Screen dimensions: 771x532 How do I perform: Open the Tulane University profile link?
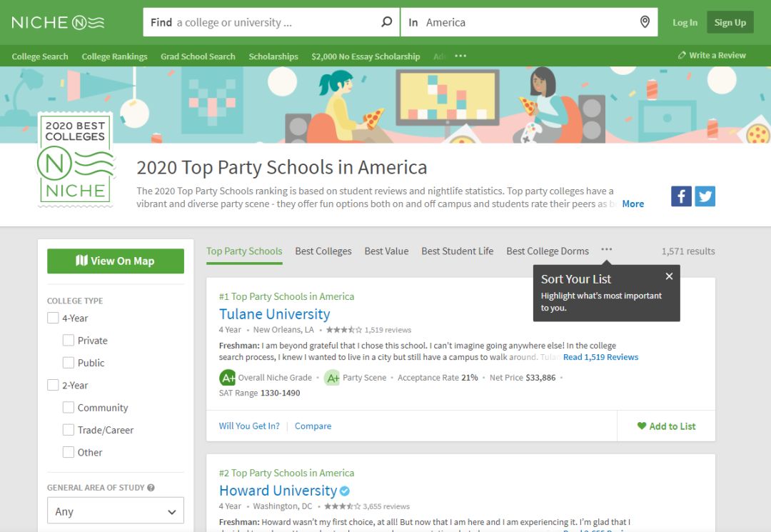tap(274, 314)
